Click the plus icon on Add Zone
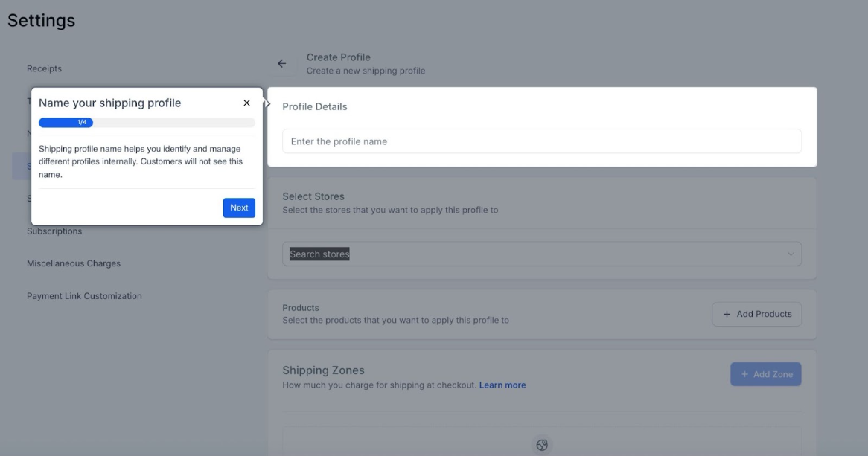Screen dimensions: 868x456 click(x=744, y=374)
